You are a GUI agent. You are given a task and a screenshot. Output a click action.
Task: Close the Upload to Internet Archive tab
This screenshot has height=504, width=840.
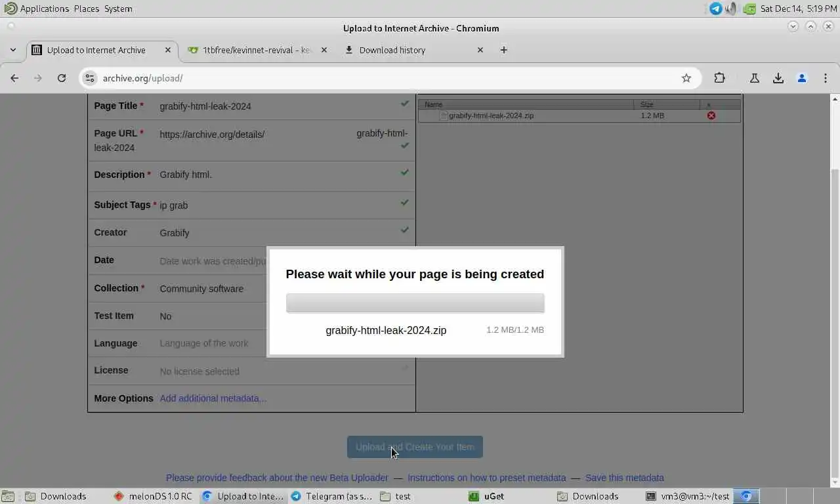168,50
